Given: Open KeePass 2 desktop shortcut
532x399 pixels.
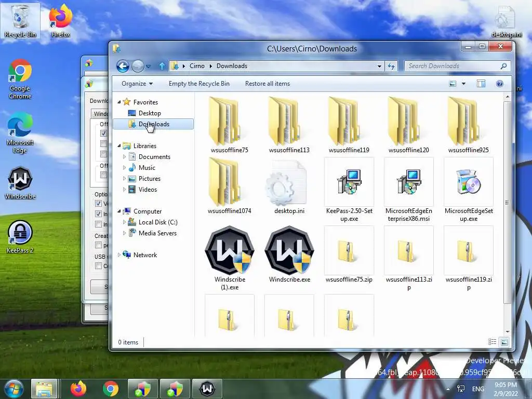Looking at the screenshot, I should tap(20, 237).
